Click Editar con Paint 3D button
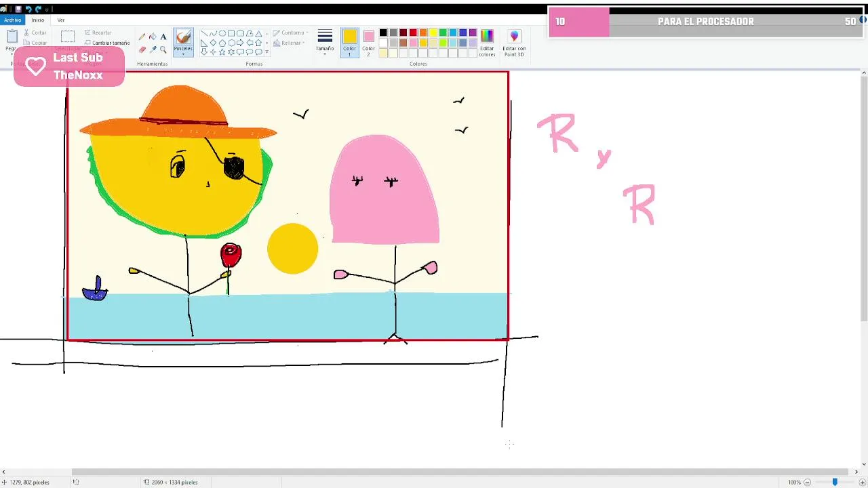The height and width of the screenshot is (488, 868). (x=514, y=43)
